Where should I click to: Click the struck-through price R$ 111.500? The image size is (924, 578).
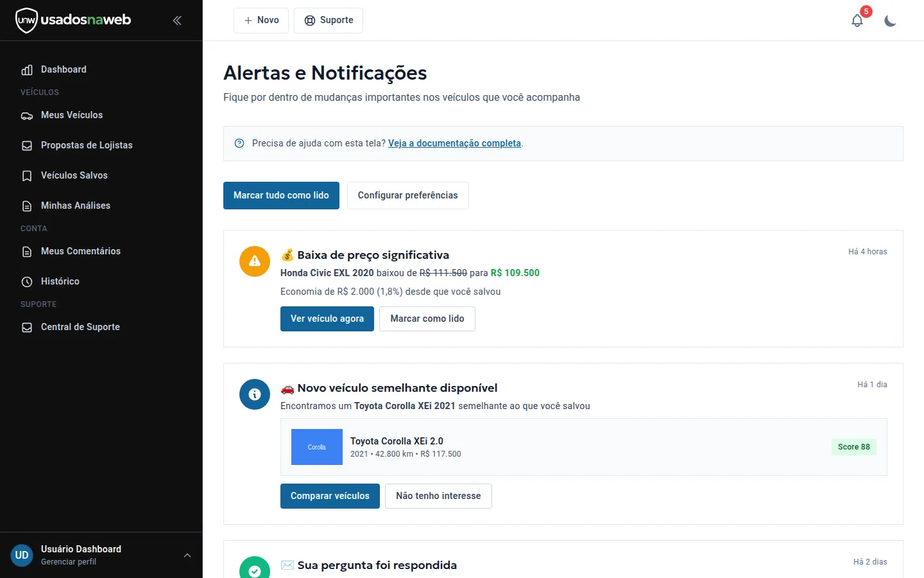[x=443, y=273]
